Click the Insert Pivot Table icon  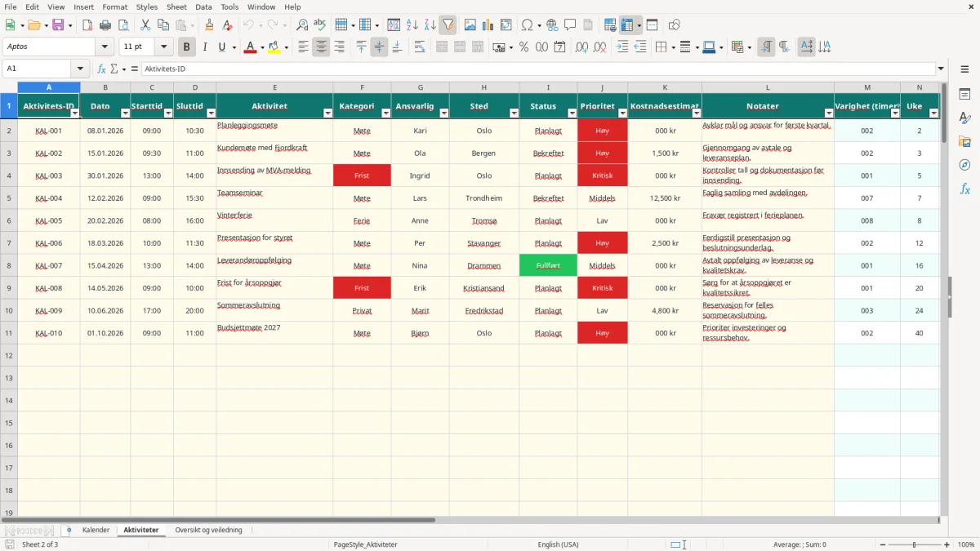click(x=506, y=25)
